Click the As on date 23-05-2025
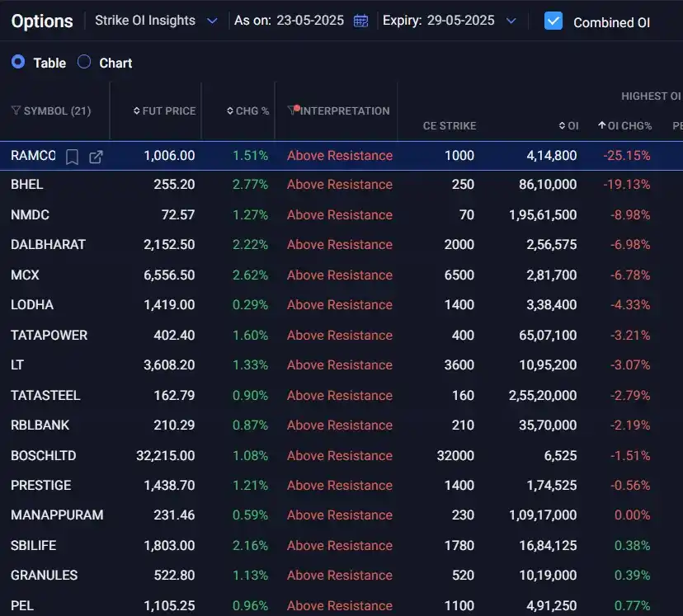 310,21
